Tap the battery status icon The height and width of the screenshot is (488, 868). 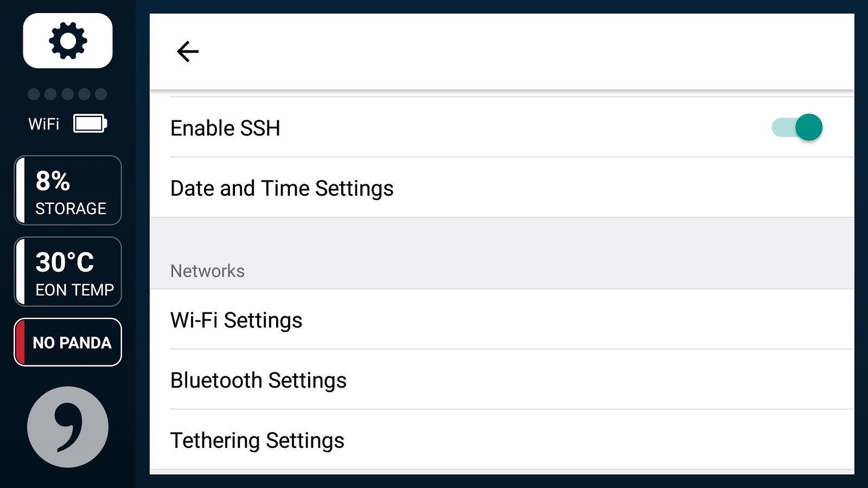point(90,124)
